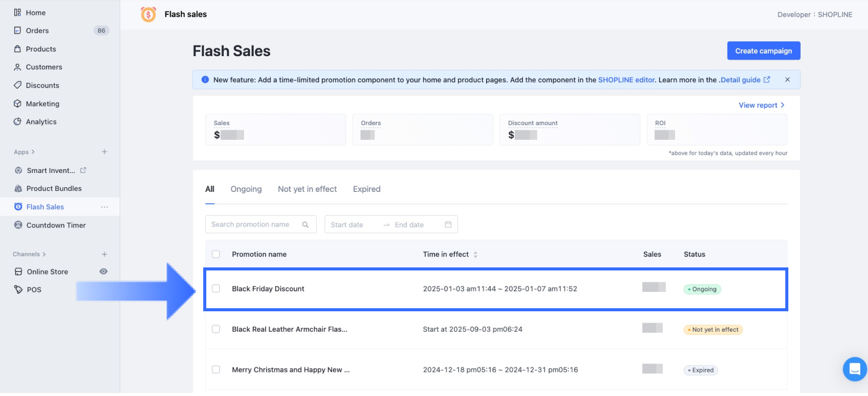
Task: Add a channel with plus icon
Action: click(104, 254)
